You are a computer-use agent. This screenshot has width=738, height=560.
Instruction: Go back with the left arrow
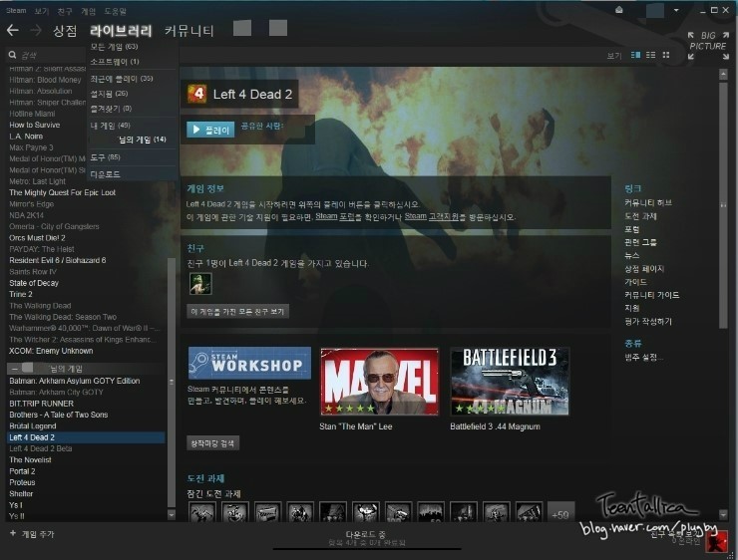tap(13, 31)
